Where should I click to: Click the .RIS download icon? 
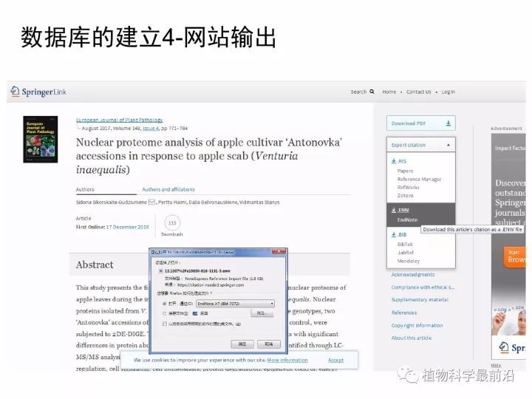(394, 161)
